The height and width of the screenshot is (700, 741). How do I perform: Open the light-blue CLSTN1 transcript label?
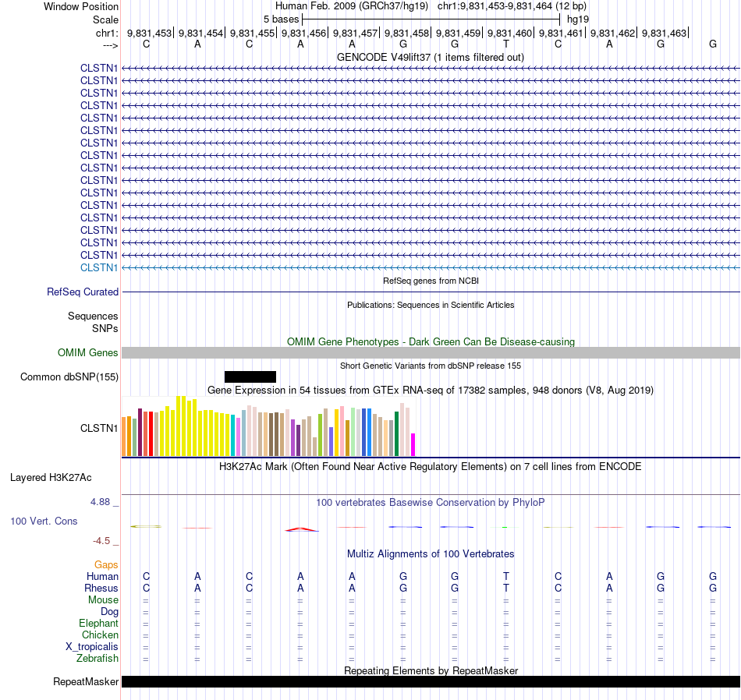pyautogui.click(x=99, y=268)
